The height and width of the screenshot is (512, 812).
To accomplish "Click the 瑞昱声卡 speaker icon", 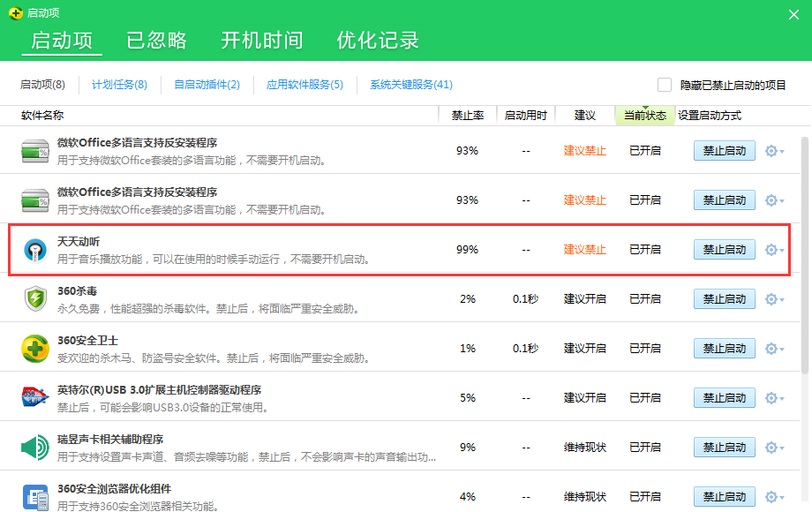I will coord(35,447).
